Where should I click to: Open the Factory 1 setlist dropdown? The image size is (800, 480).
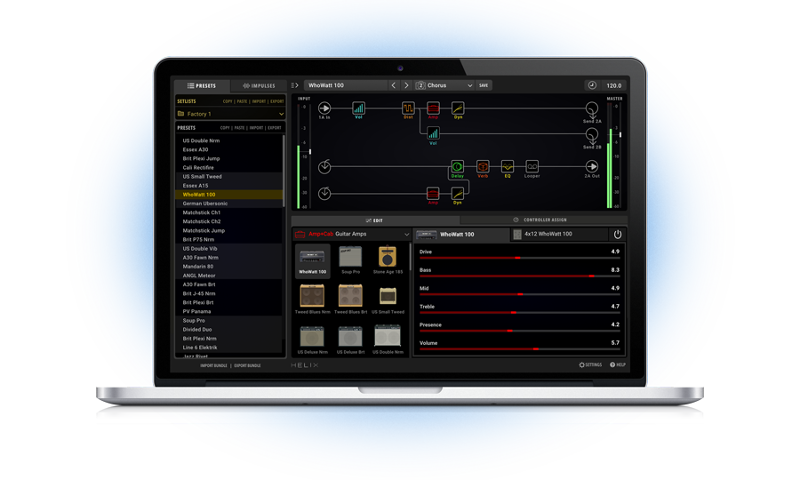(230, 114)
